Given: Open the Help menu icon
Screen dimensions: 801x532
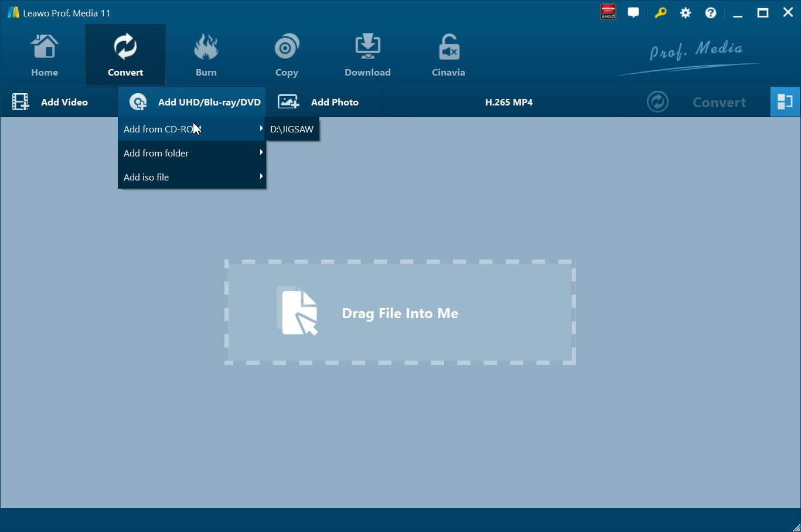Looking at the screenshot, I should point(710,12).
